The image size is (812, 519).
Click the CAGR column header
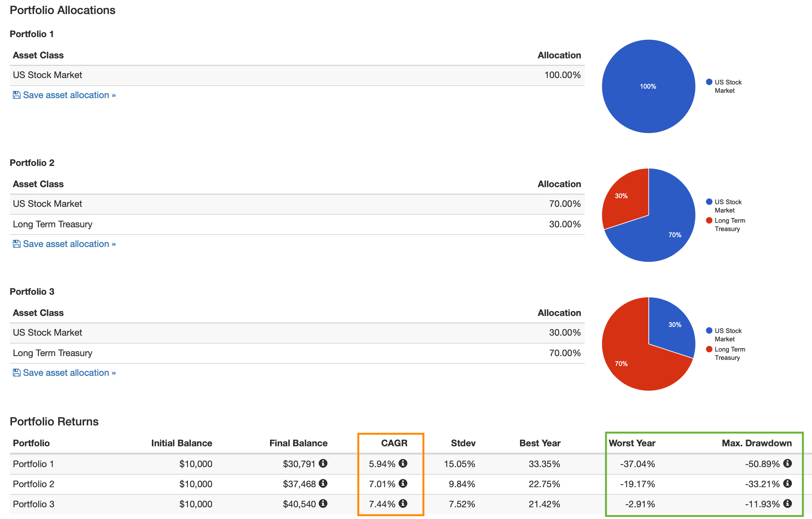point(394,443)
